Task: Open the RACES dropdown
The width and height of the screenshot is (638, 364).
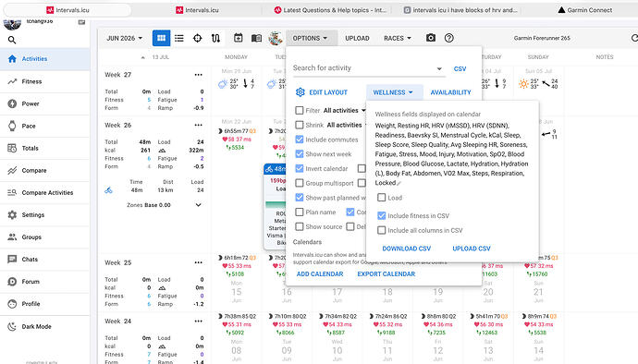Action: (398, 38)
